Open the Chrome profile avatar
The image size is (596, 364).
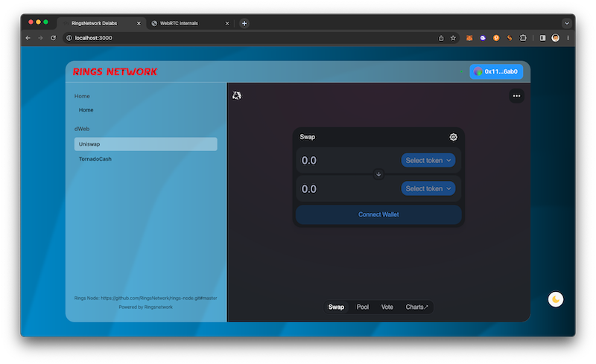click(555, 38)
